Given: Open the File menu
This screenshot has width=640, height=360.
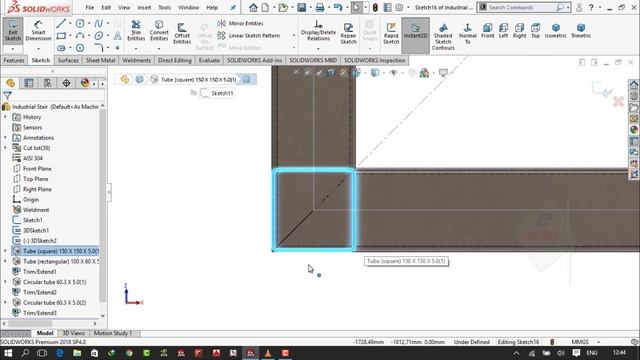Looking at the screenshot, I should coord(89,7).
